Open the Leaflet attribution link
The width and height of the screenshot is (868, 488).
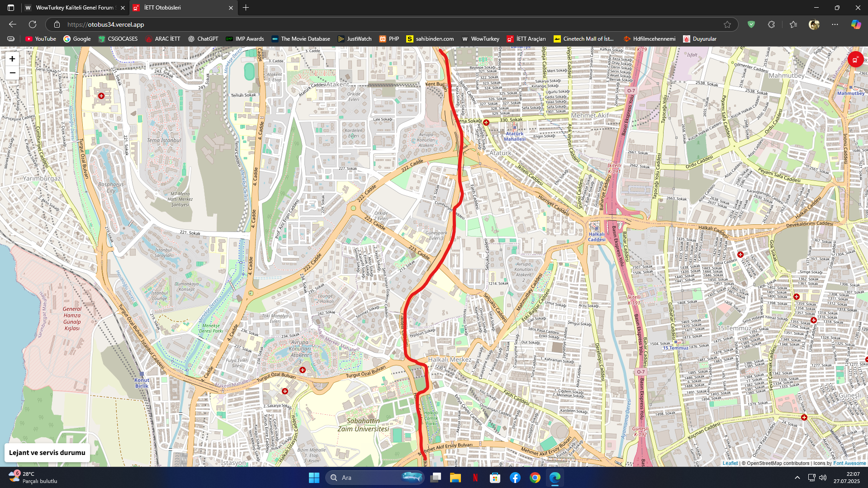click(x=730, y=463)
